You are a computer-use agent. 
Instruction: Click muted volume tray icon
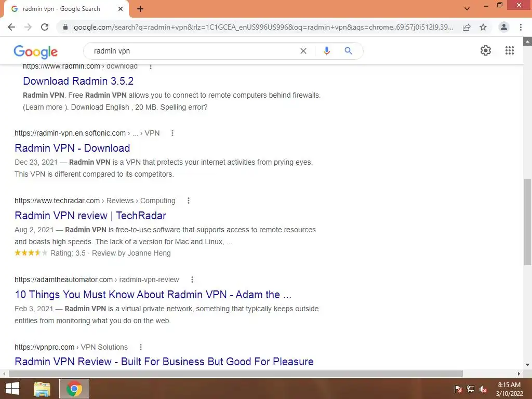click(483, 389)
